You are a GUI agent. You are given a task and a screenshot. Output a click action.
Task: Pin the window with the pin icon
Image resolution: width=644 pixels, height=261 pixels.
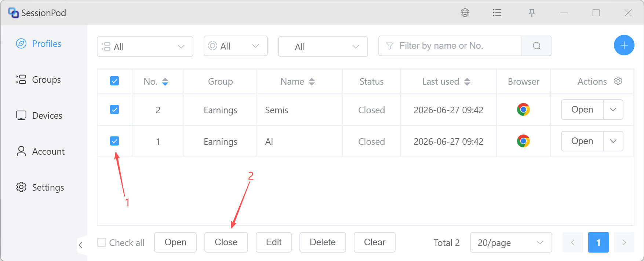[x=532, y=13]
